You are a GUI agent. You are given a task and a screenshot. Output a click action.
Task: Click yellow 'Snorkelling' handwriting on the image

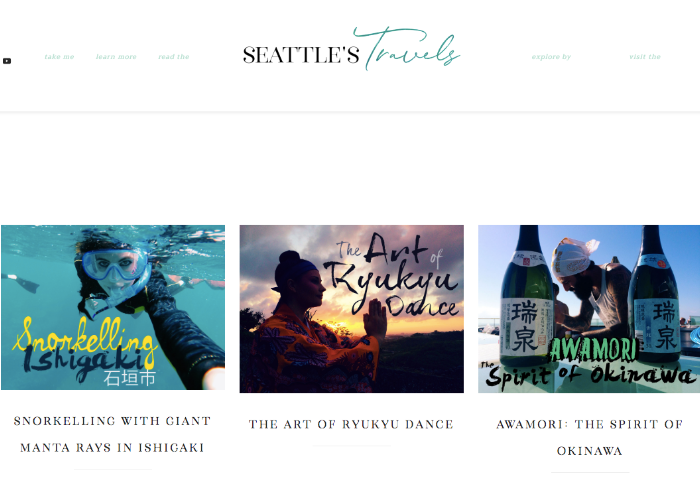(x=85, y=338)
